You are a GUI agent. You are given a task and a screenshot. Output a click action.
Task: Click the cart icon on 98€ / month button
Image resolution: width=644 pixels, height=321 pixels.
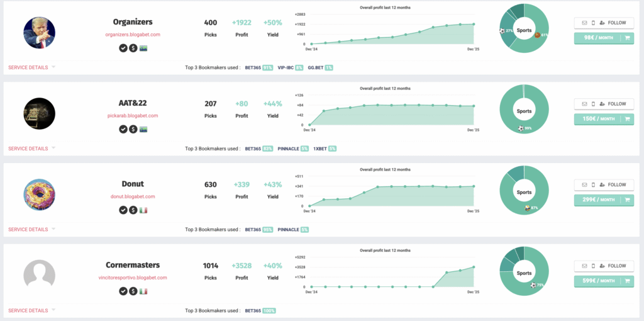626,38
